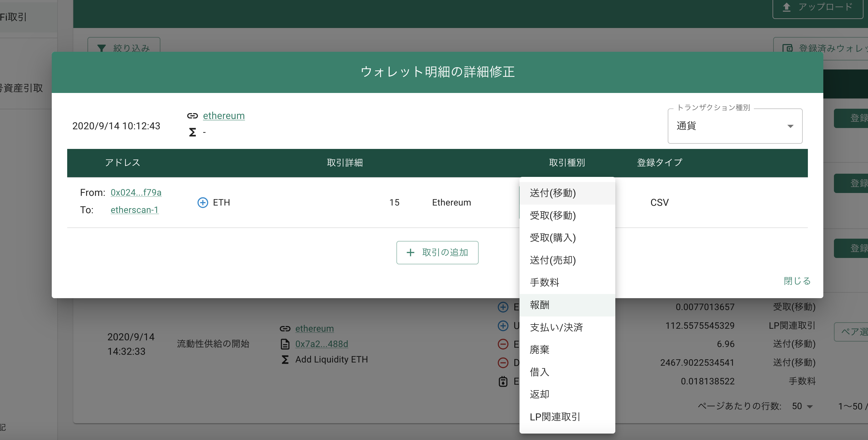Select 受取(購入) in the list

[x=567, y=238]
